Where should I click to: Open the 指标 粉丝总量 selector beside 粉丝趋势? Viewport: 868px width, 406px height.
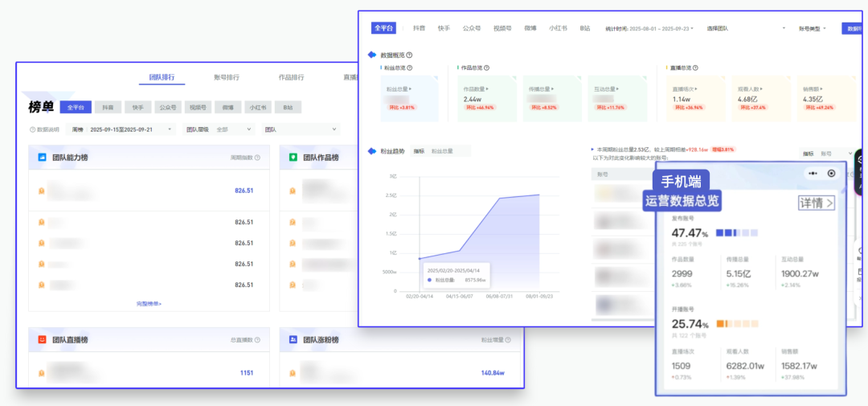(x=440, y=150)
